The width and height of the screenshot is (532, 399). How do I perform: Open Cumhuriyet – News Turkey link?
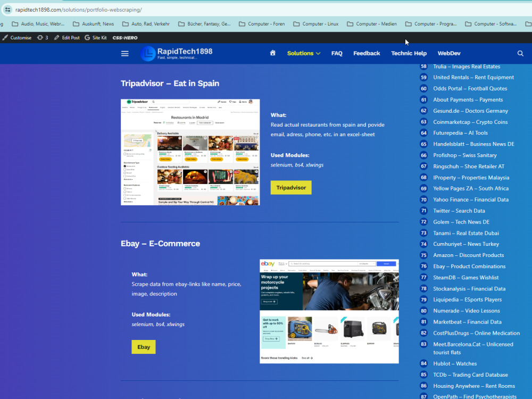(x=466, y=244)
